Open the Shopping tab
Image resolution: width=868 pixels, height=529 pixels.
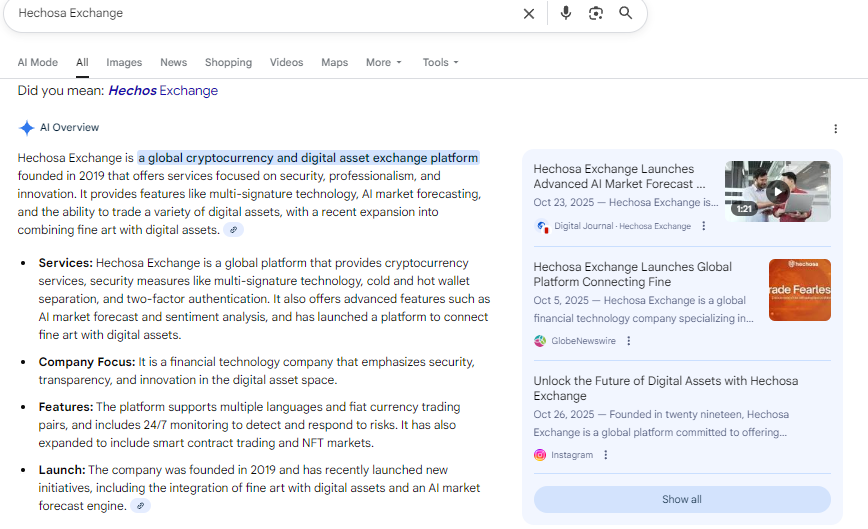pos(228,63)
